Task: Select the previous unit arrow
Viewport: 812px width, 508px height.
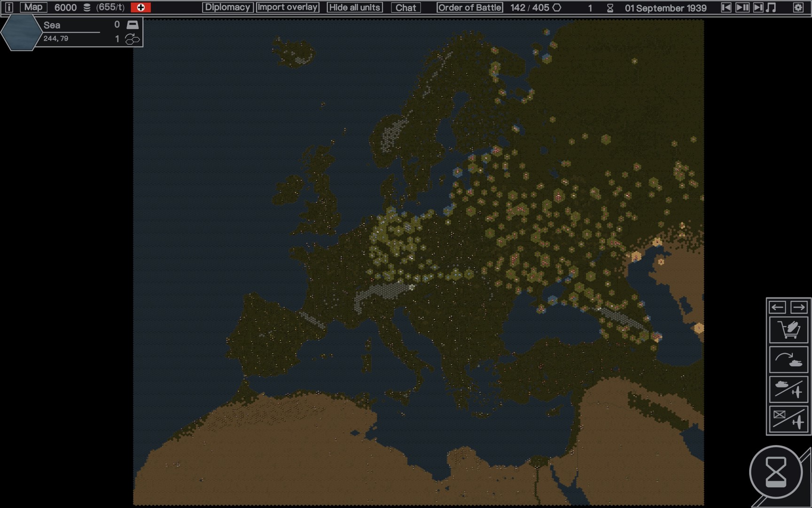Action: [x=778, y=307]
